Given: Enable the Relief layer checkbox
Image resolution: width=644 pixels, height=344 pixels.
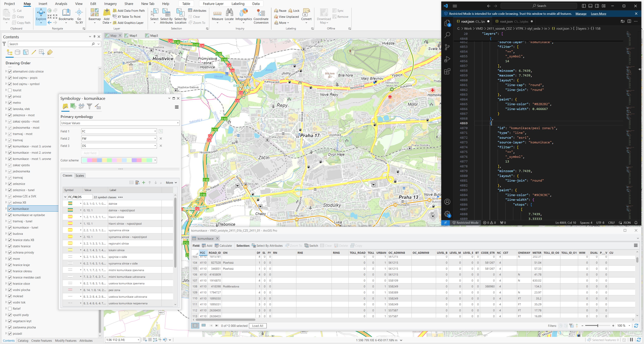Looking at the screenshot, I should [x=10, y=308].
